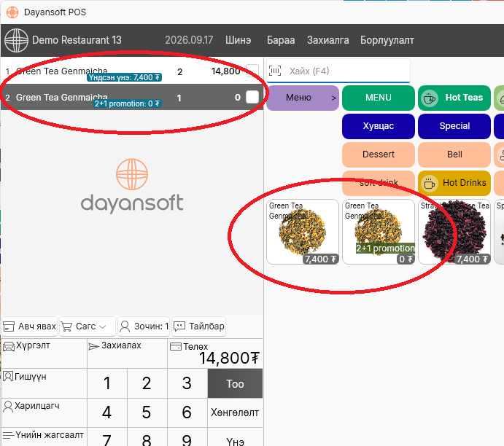Select the Special category button

point(454,126)
